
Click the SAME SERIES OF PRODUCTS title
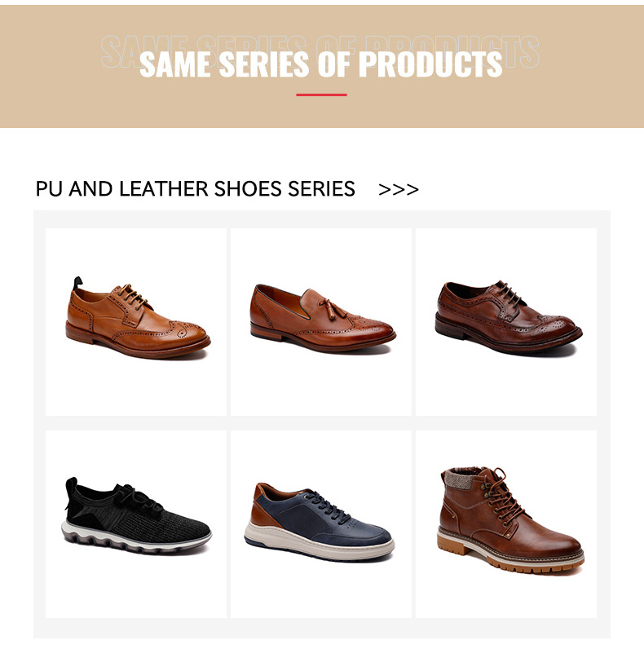pyautogui.click(x=320, y=64)
